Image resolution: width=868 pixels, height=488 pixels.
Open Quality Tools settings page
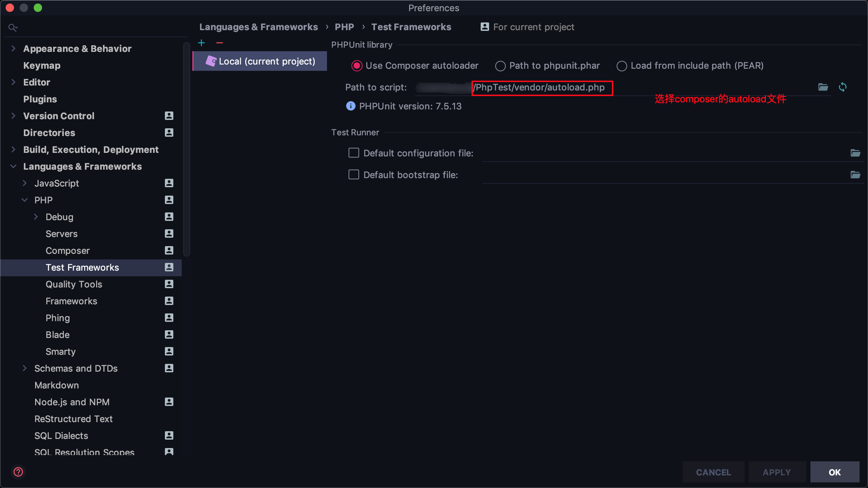(74, 284)
